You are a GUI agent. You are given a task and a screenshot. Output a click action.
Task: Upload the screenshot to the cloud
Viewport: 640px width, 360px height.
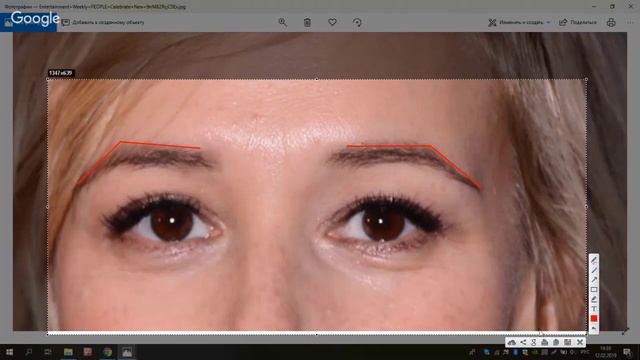pos(512,342)
